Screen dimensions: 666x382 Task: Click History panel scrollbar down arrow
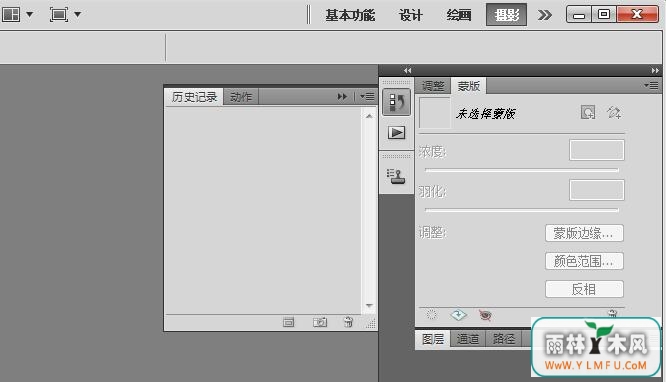(x=369, y=306)
